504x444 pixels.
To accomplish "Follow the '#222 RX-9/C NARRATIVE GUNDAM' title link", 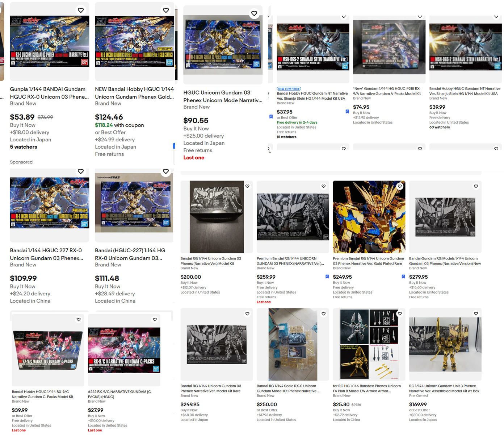I will tap(120, 394).
